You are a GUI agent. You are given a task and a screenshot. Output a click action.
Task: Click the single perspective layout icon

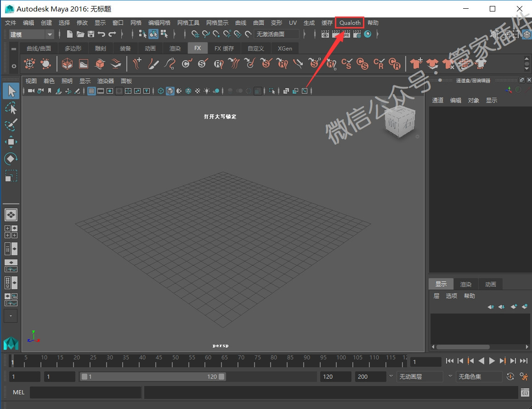click(x=11, y=215)
